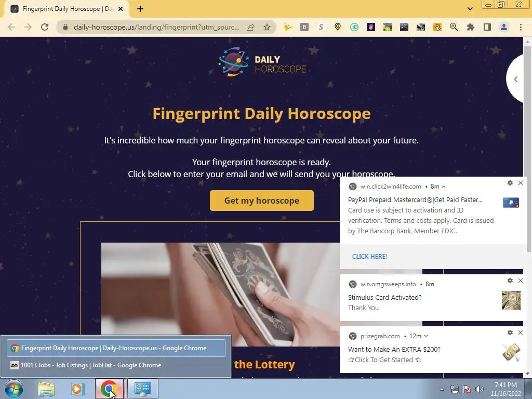Dismiss the prizegrab.com notification
This screenshot has width=532, height=399.
[521, 332]
